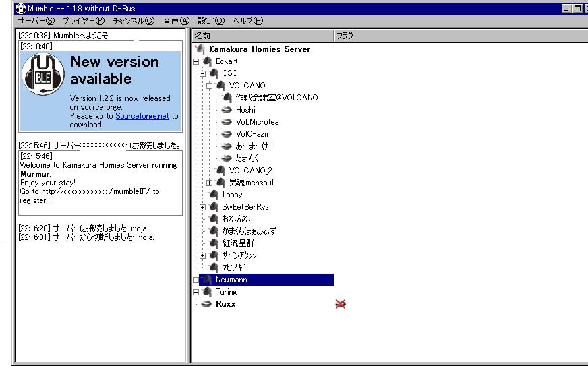Click the Turing channel icon

(207, 292)
